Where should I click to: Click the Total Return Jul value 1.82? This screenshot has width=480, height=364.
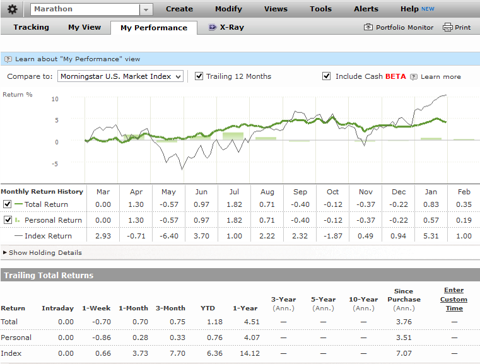234,204
